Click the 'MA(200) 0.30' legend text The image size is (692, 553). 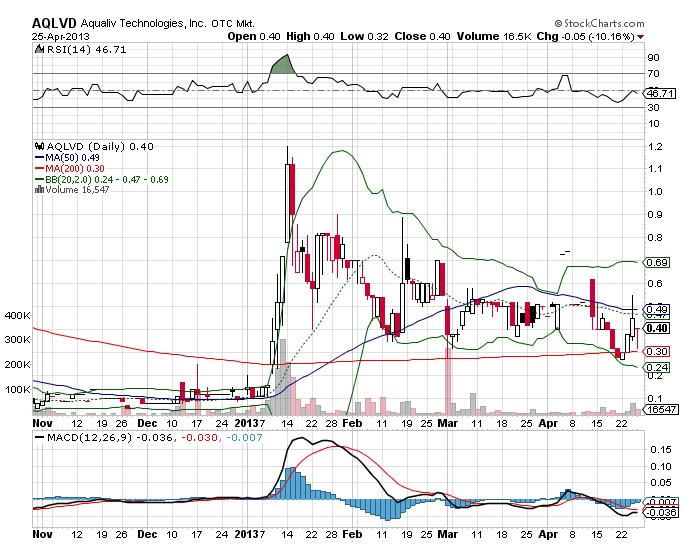point(75,169)
